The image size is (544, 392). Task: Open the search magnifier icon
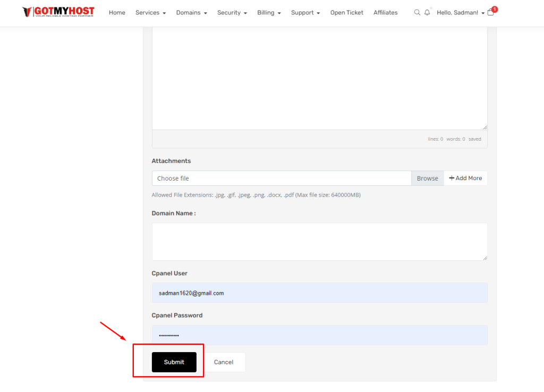417,12
